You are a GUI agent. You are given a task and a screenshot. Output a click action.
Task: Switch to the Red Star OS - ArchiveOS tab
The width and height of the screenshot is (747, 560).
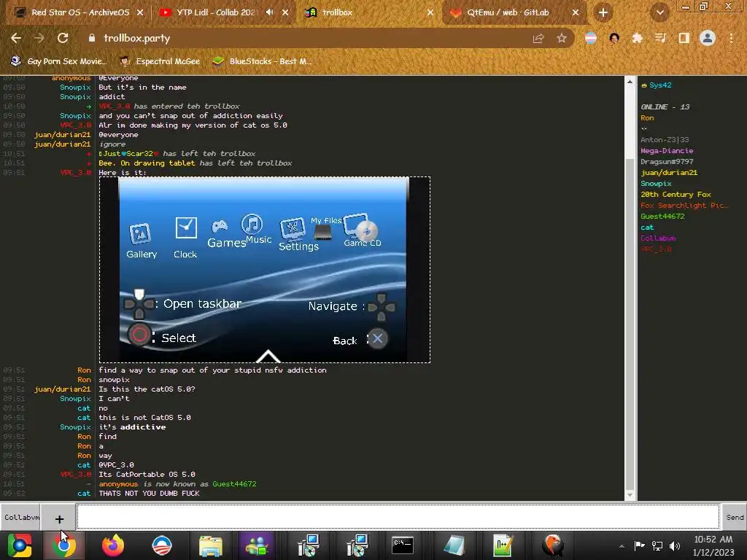pos(79,12)
